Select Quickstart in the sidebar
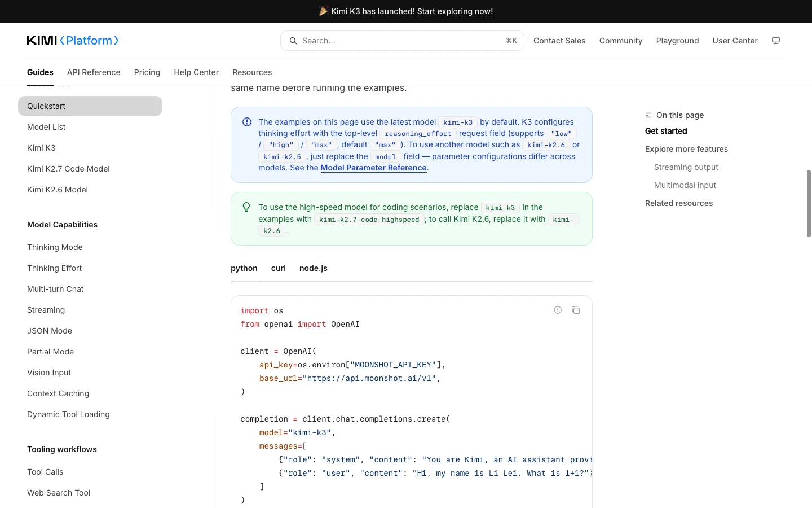The height and width of the screenshot is (508, 812). (x=90, y=106)
